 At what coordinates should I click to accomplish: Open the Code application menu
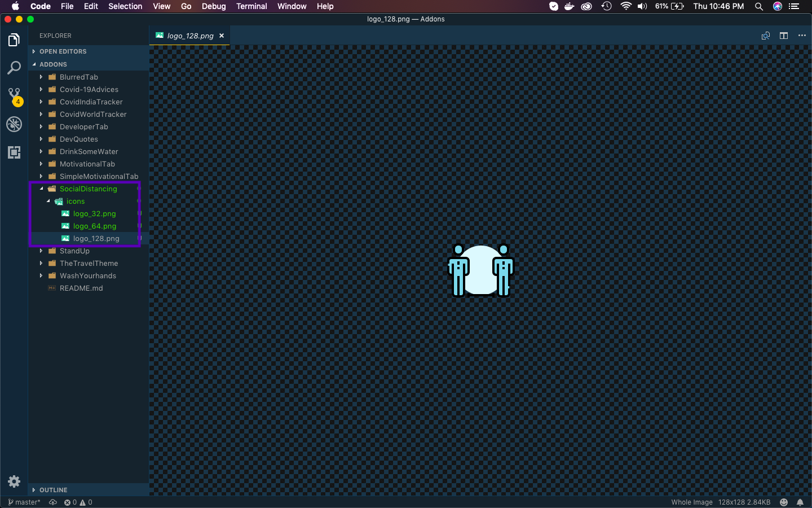click(x=41, y=6)
